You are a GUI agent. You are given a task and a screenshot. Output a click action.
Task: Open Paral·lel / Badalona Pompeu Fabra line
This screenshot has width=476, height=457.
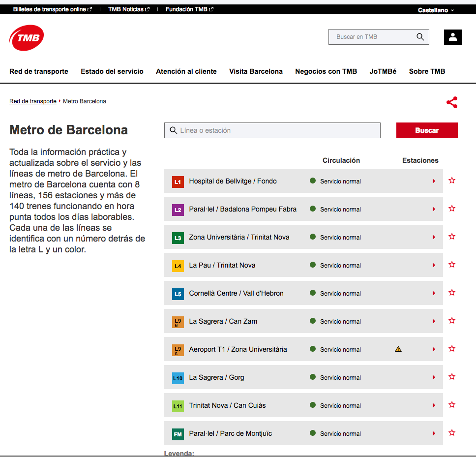(242, 209)
